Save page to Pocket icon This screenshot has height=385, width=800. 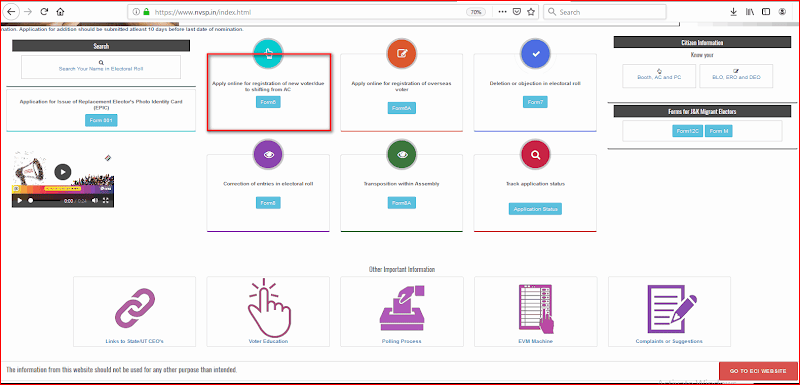pos(516,12)
